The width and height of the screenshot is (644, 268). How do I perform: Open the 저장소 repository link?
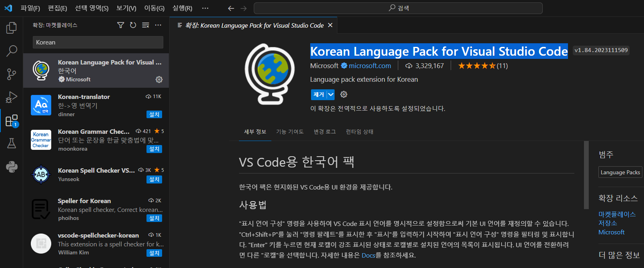608,223
